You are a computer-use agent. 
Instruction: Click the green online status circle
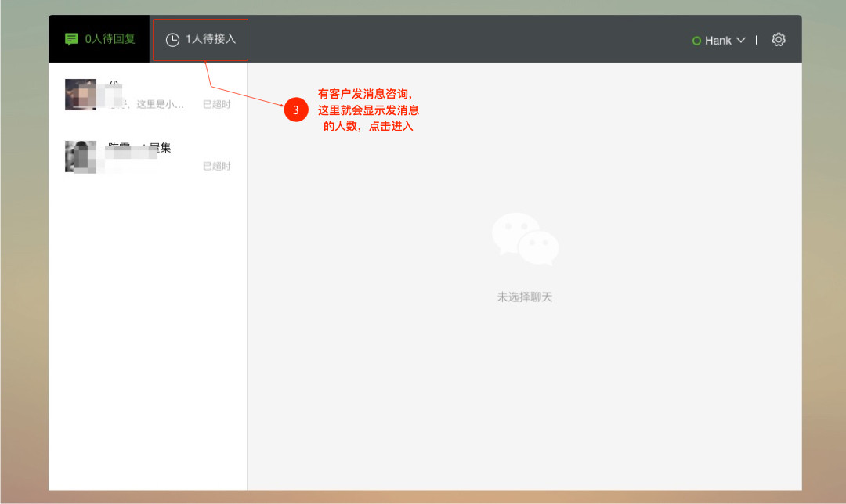pos(696,41)
